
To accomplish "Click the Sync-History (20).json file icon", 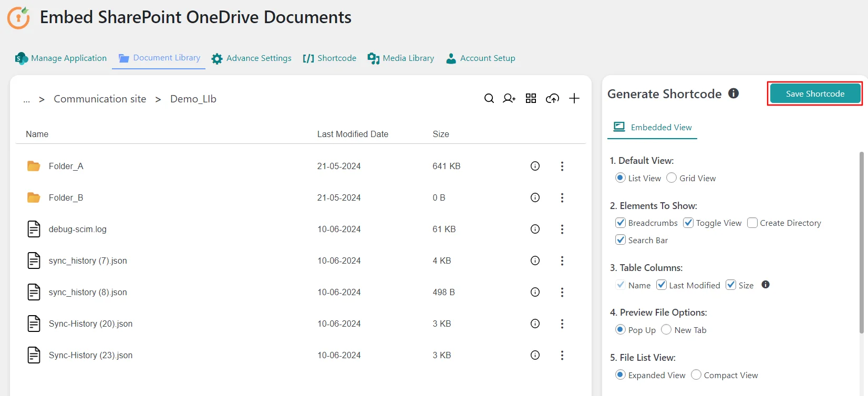I will (x=34, y=324).
